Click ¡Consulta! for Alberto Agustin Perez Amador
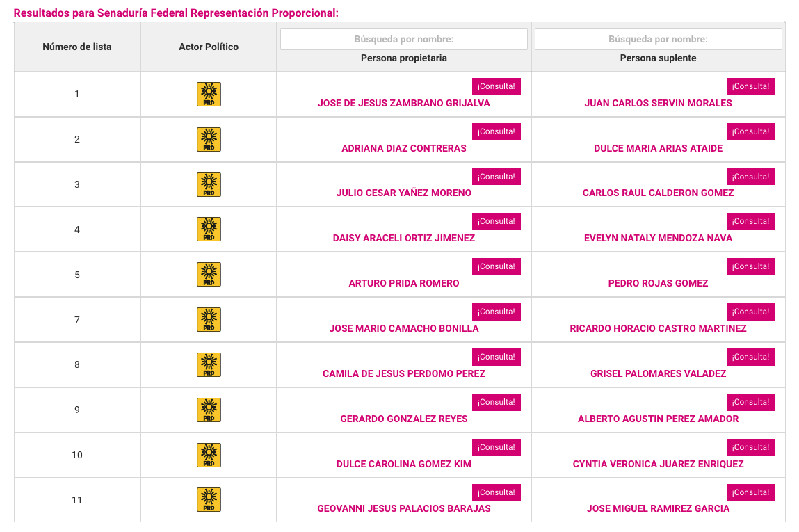Viewport: 799px width, 532px height. click(x=750, y=402)
